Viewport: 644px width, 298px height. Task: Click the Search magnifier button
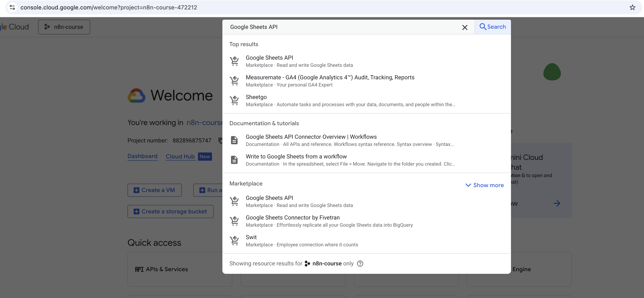click(493, 27)
